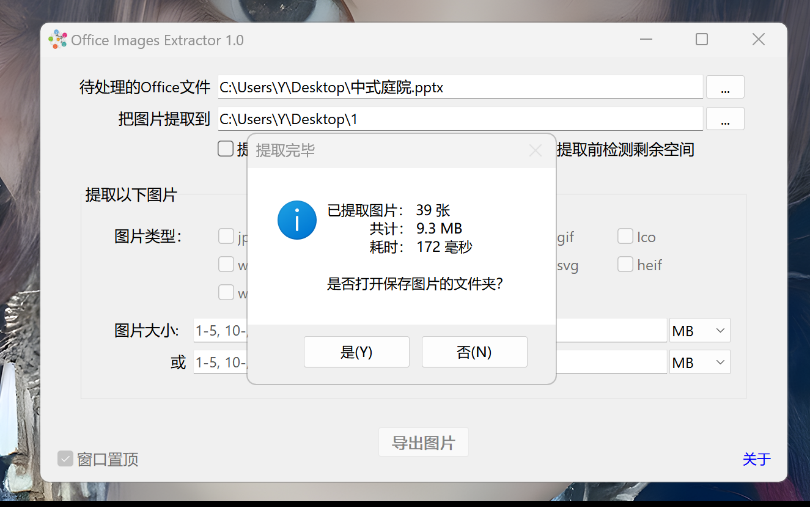Open the 关于 link
Viewport: 810px width, 507px height.
pos(756,459)
